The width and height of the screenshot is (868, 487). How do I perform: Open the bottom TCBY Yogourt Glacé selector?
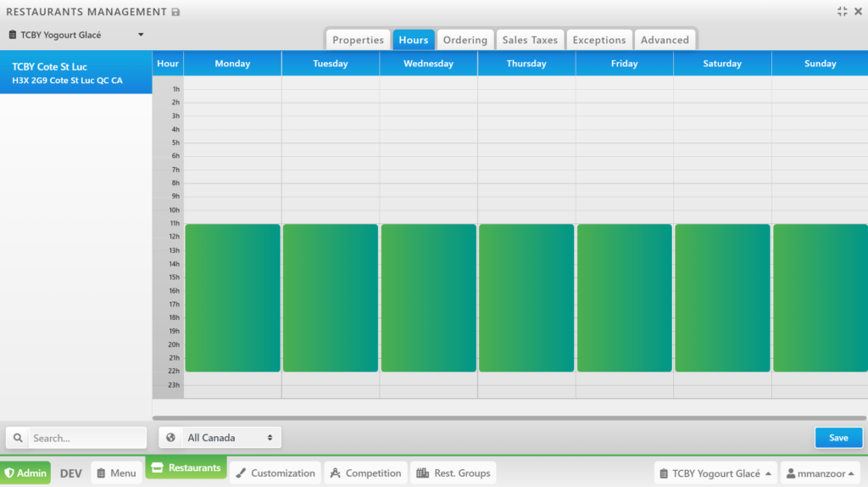coord(715,473)
